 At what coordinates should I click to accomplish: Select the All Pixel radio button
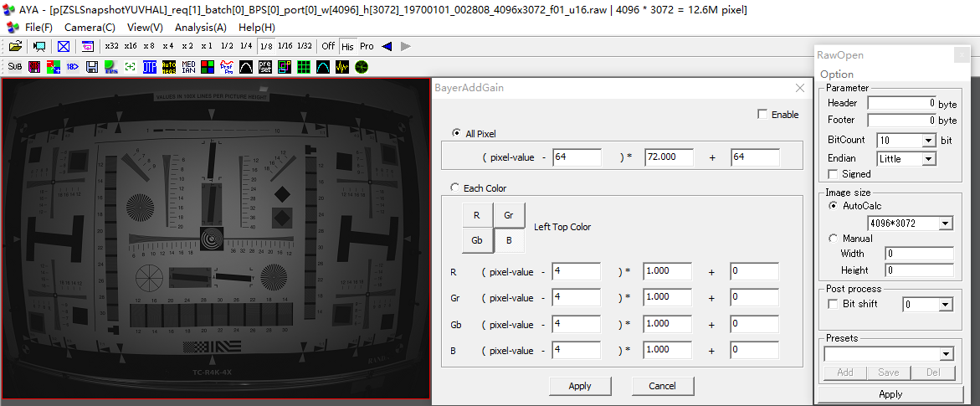[x=456, y=133]
